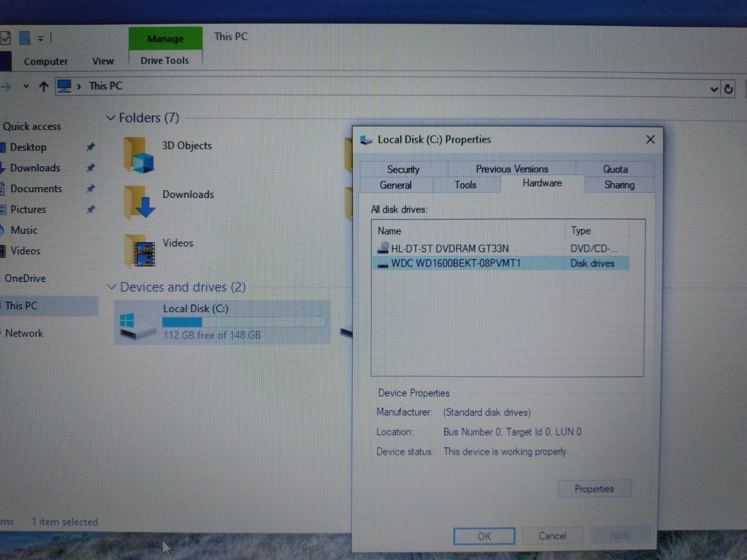Click the new folder icon in quick access toolbar
Image resolution: width=747 pixels, height=560 pixels.
click(x=25, y=37)
